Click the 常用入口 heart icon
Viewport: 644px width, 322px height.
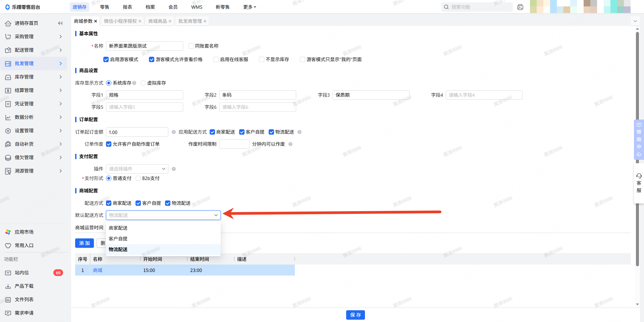pos(8,245)
